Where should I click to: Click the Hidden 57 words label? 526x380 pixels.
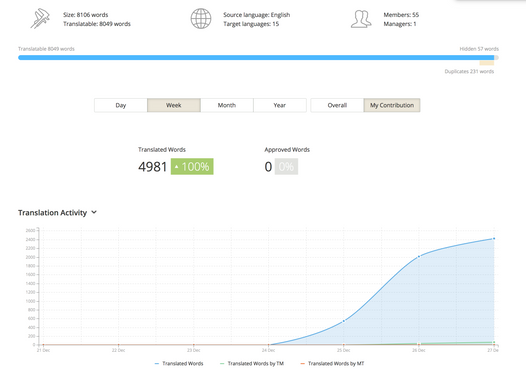point(479,49)
